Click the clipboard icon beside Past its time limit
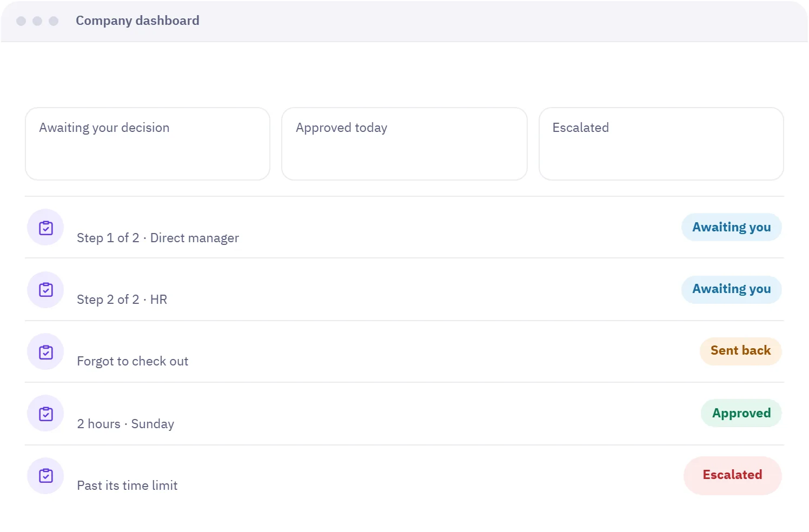This screenshot has width=809, height=532. point(46,476)
